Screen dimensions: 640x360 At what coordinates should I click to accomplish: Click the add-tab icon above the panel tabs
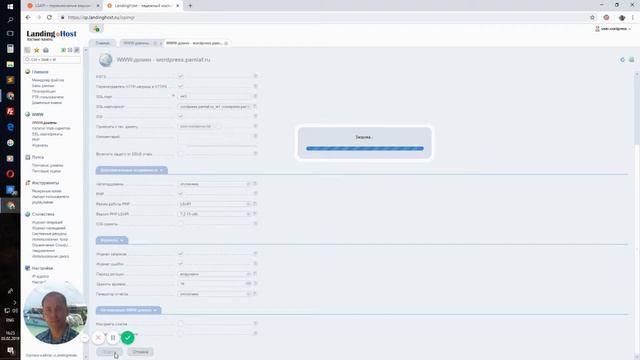[x=96, y=29]
